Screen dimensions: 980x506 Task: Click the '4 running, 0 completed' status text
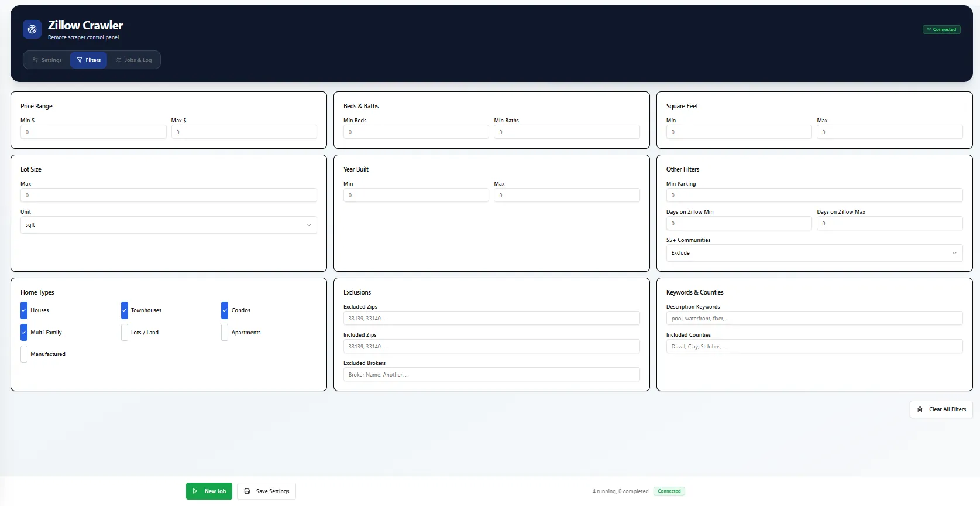tap(620, 491)
